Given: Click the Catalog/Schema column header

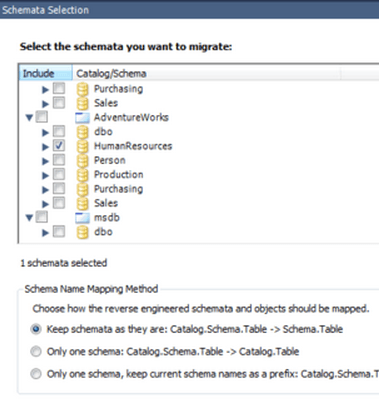Looking at the screenshot, I should tap(207, 73).
